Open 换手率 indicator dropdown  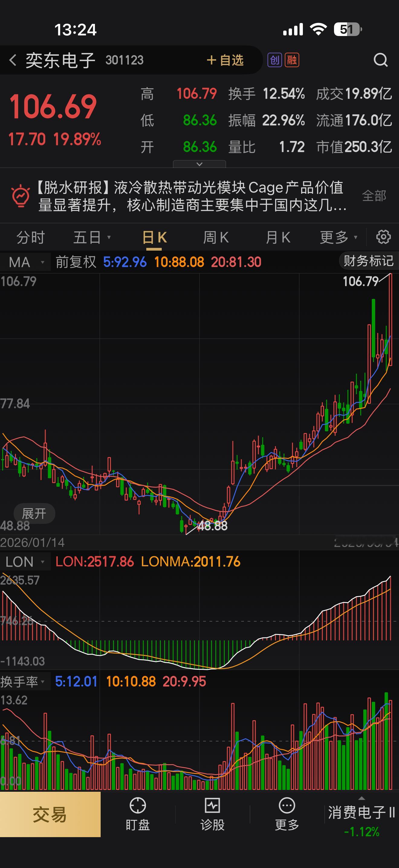click(x=26, y=681)
